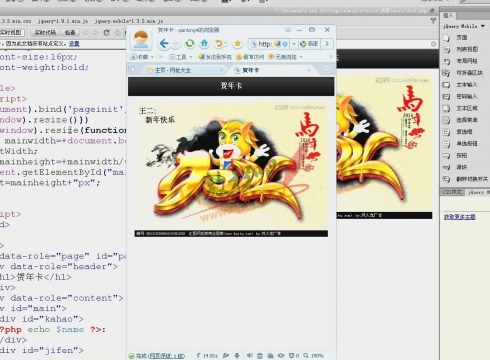Image resolution: width=490 pixels, height=360 pixels.
Task: Click the 设置 link in Dreamweaver info bar
Action: tap(74, 44)
